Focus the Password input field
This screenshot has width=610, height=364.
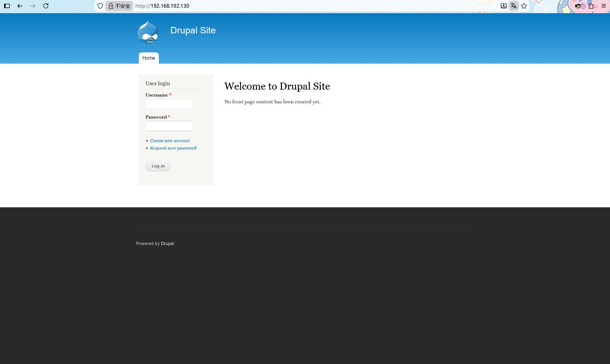(x=169, y=126)
